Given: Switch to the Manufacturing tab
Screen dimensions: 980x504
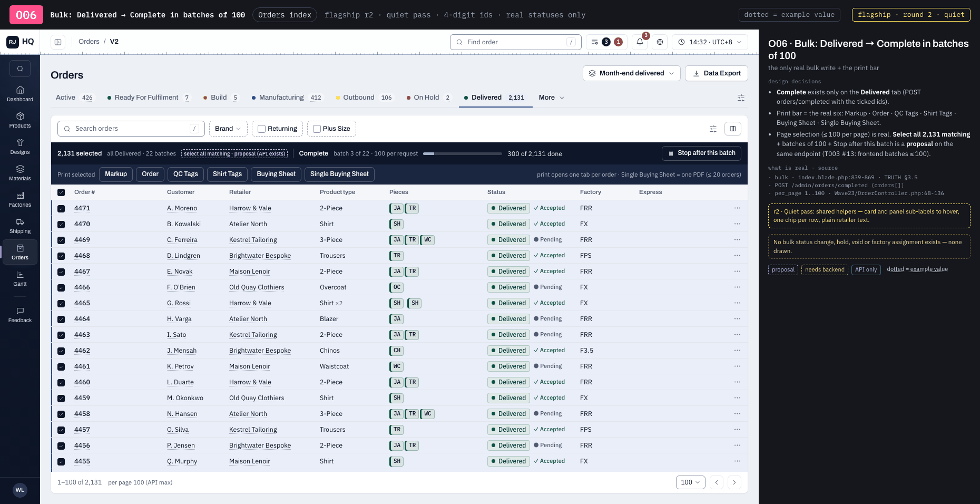Looking at the screenshot, I should [287, 98].
